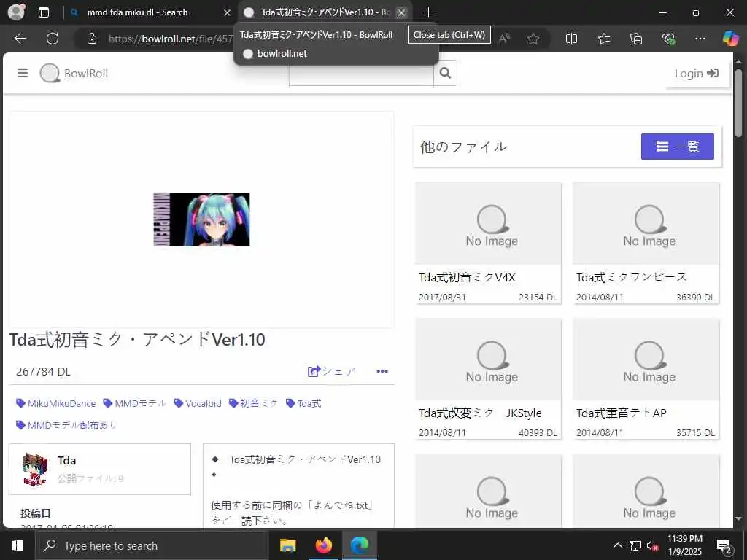
Task: Click the MMDモデル tag
Action: [134, 403]
